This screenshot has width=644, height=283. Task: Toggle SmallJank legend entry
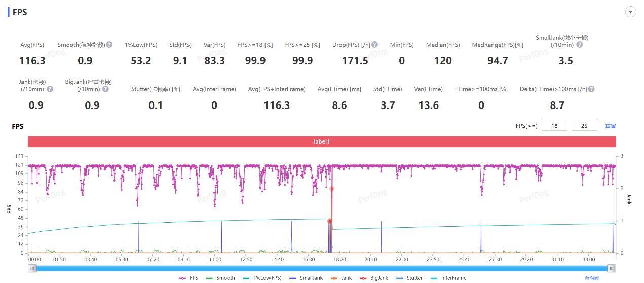click(306, 278)
